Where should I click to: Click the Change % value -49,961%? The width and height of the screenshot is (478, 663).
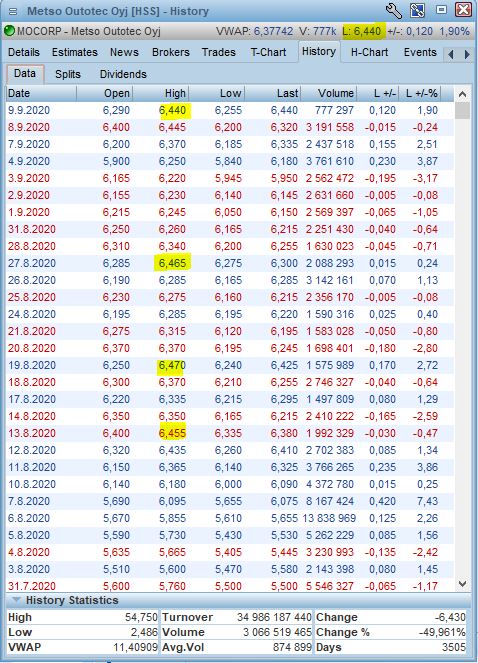click(442, 632)
